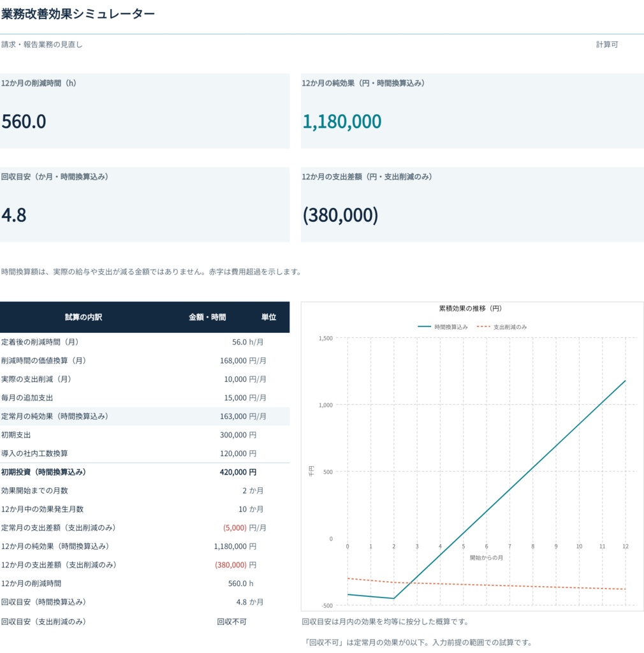Image resolution: width=644 pixels, height=653 pixels.
Task: Select the row 削減時間の価値換算（月）
Action: coord(145,361)
